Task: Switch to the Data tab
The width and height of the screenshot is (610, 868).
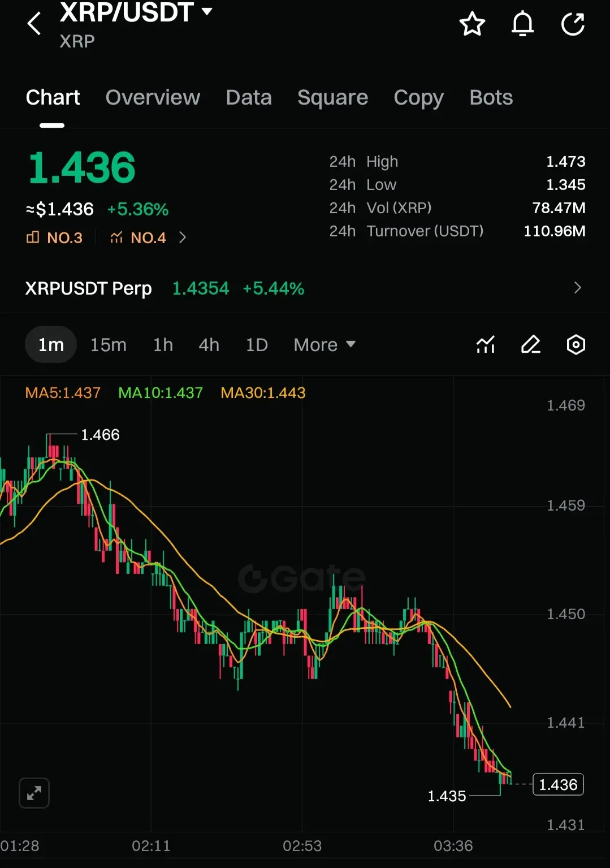Action: (x=249, y=97)
